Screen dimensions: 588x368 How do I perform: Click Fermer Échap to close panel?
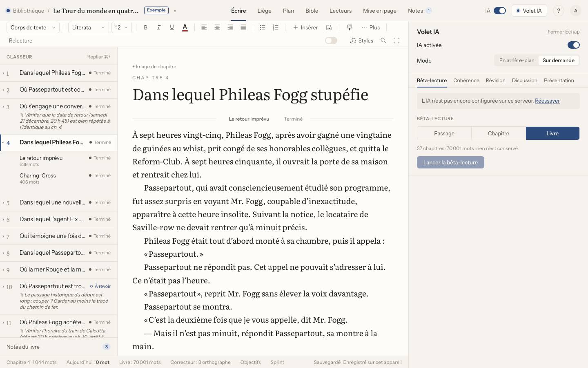tap(563, 31)
